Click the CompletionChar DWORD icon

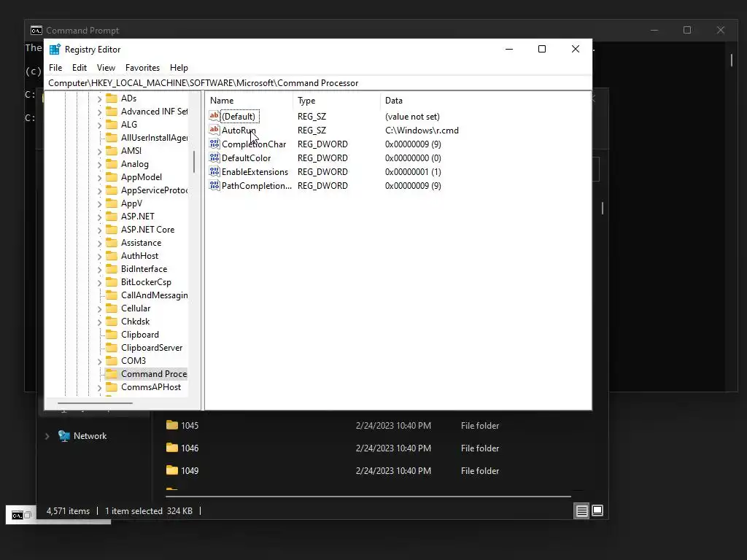pos(214,144)
